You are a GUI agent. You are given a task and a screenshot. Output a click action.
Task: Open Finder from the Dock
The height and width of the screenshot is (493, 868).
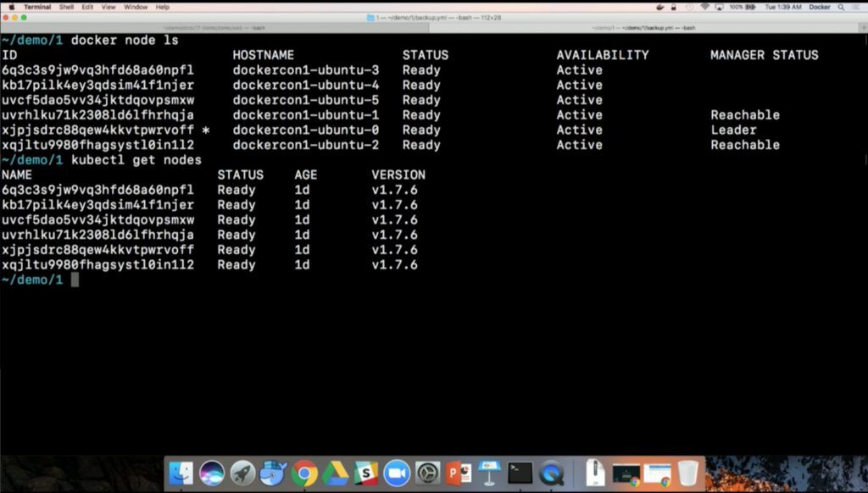click(181, 473)
